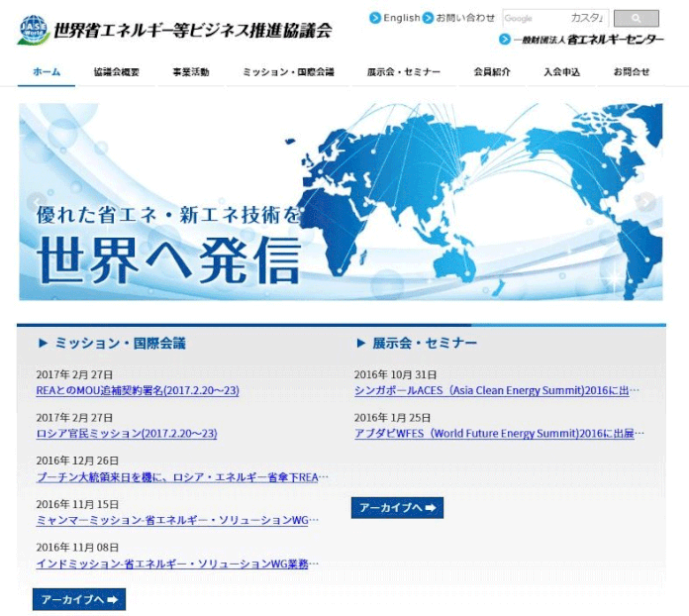689x616 pixels.
Task: Open the 協議会概要 menu item
Action: point(117,72)
